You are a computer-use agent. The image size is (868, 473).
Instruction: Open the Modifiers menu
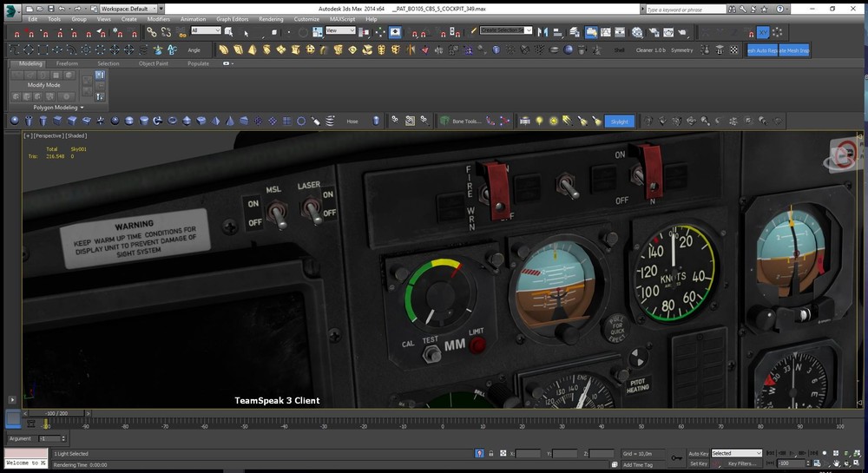158,18
